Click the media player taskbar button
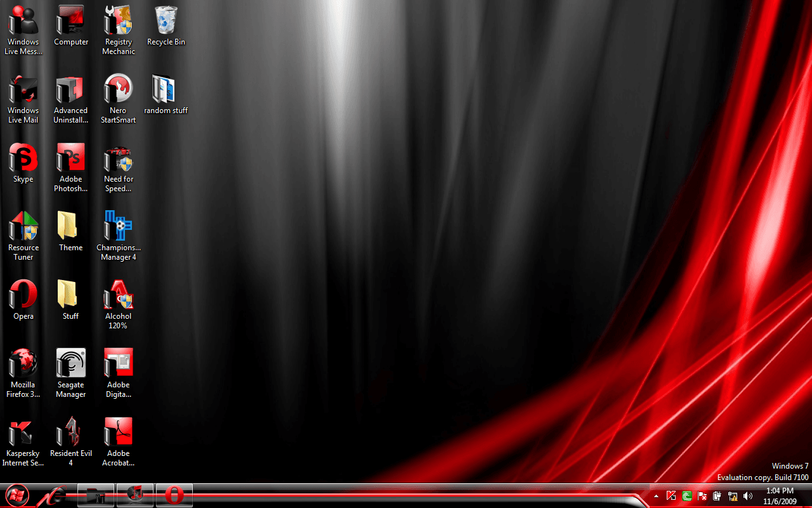The image size is (812, 508). pyautogui.click(x=135, y=495)
